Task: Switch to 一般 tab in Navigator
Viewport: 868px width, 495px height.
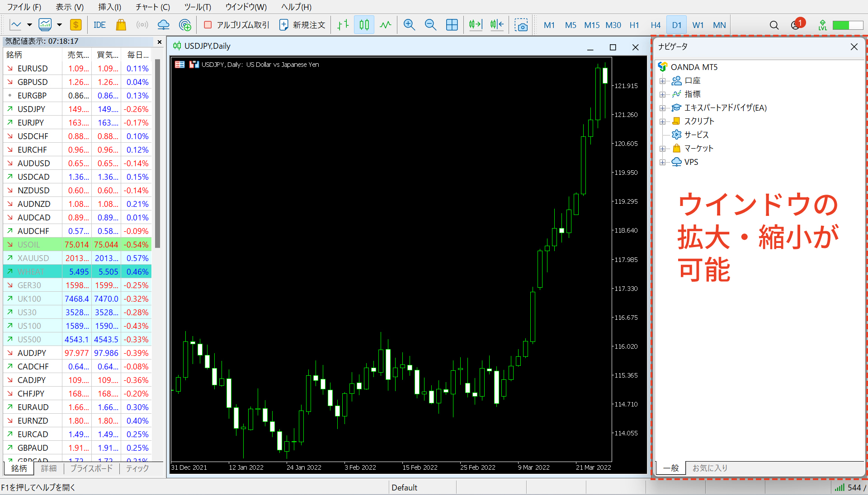Action: click(x=671, y=468)
